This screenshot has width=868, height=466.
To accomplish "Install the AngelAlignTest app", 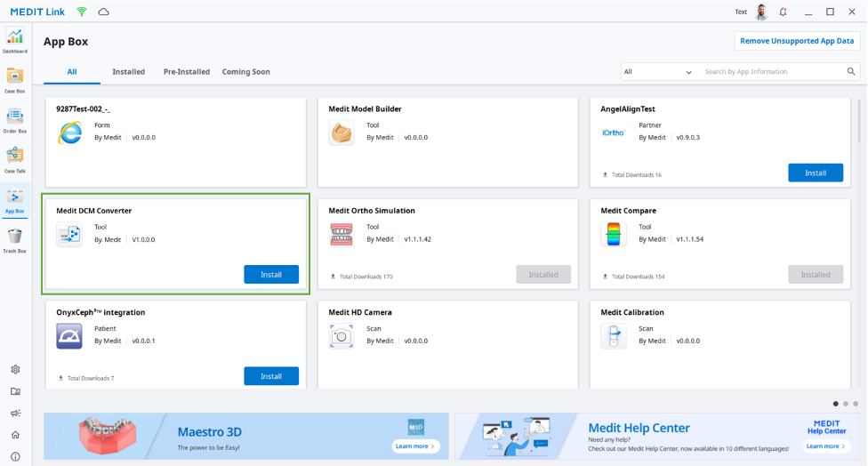I will (816, 173).
